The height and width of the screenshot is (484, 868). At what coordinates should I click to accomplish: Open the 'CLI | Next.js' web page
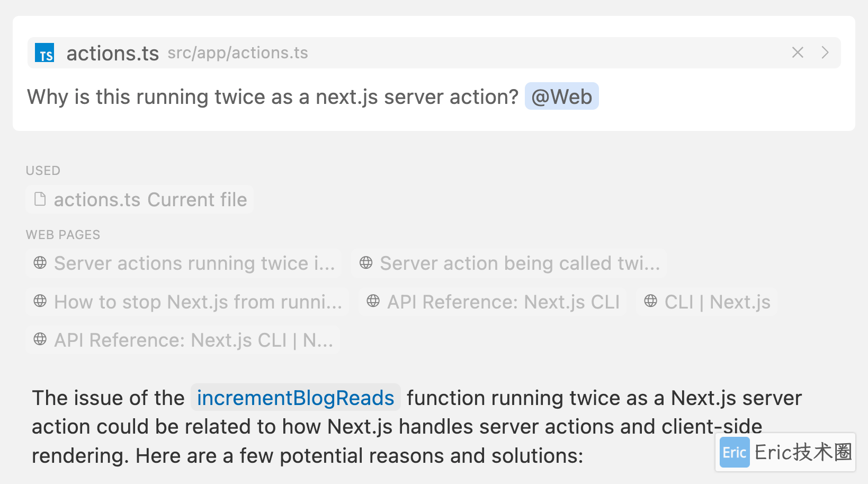(x=706, y=302)
